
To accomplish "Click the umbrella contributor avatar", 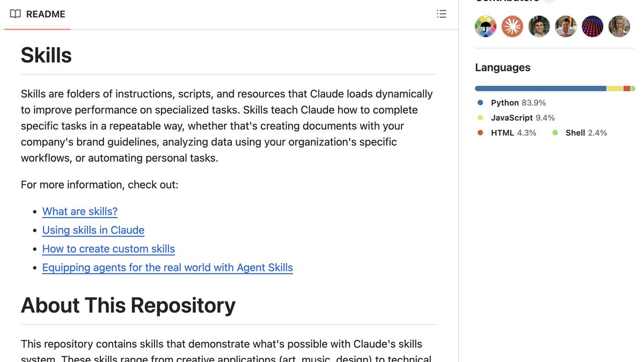I will [486, 26].
